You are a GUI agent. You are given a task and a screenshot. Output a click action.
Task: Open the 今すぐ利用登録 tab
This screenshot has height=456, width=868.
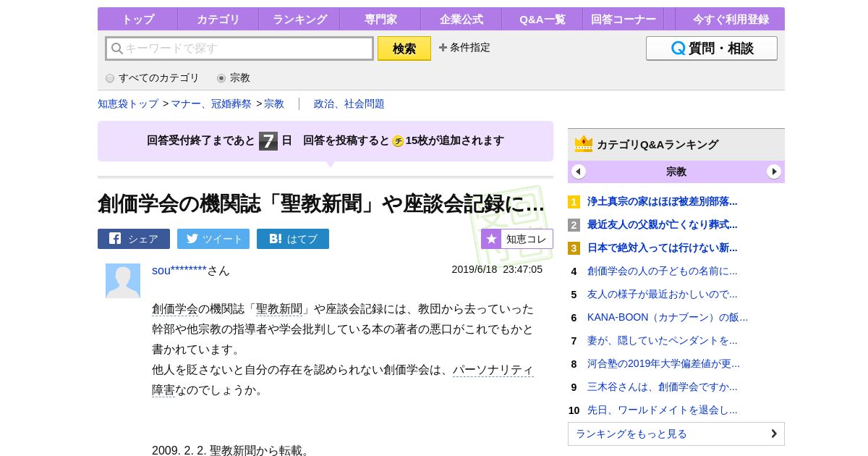[731, 19]
